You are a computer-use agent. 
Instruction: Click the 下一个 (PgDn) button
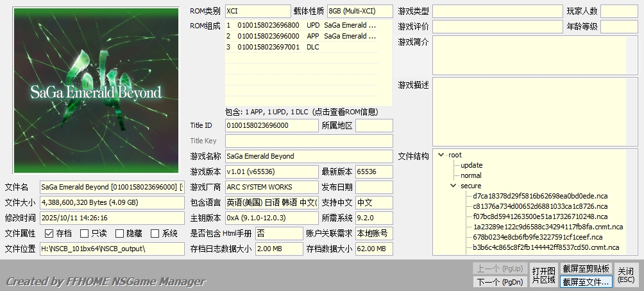[x=499, y=282]
